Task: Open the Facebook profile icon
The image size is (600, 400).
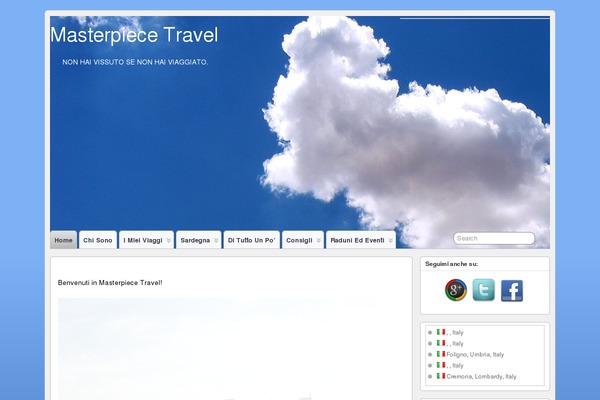Action: tap(512, 291)
